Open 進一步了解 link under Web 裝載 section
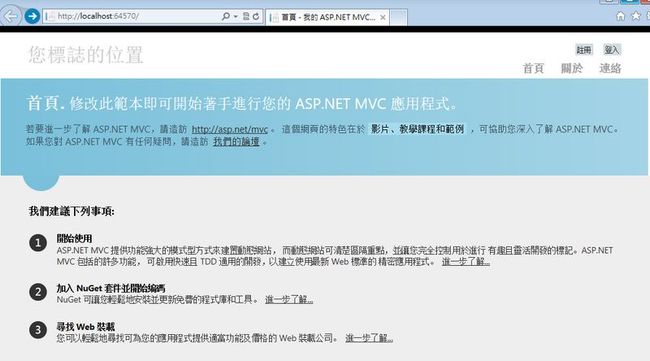 coord(369,338)
